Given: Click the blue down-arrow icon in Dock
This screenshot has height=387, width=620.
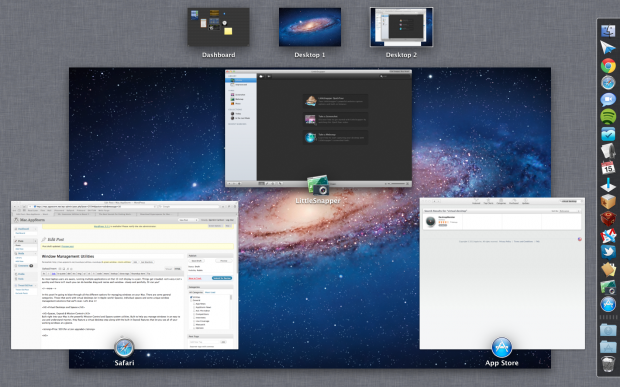Looking at the screenshot, I should click(608, 185).
